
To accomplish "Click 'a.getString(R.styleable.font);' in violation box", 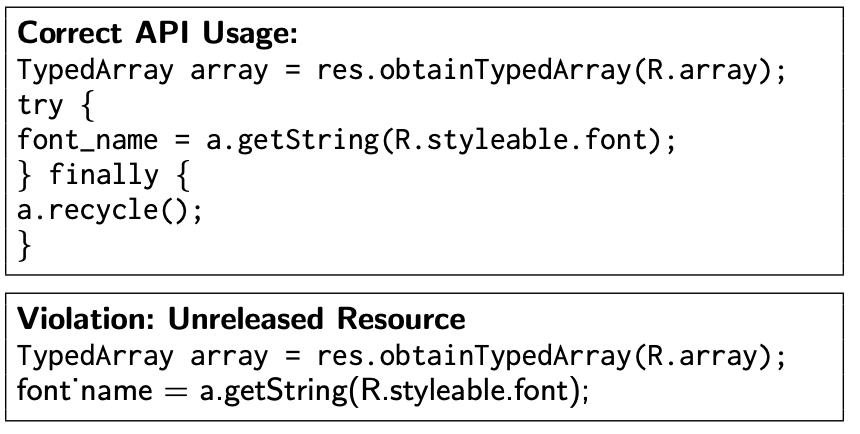I will (x=394, y=391).
